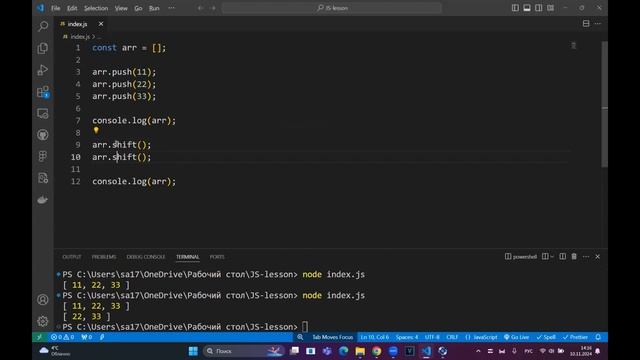
Task: Go back with the navigation arrow
Action: pos(200,8)
